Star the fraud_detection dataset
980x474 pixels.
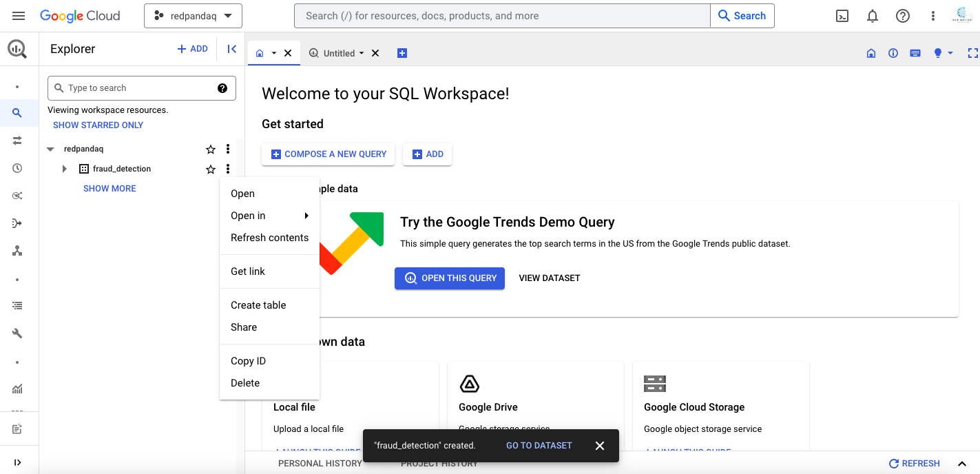[211, 169]
